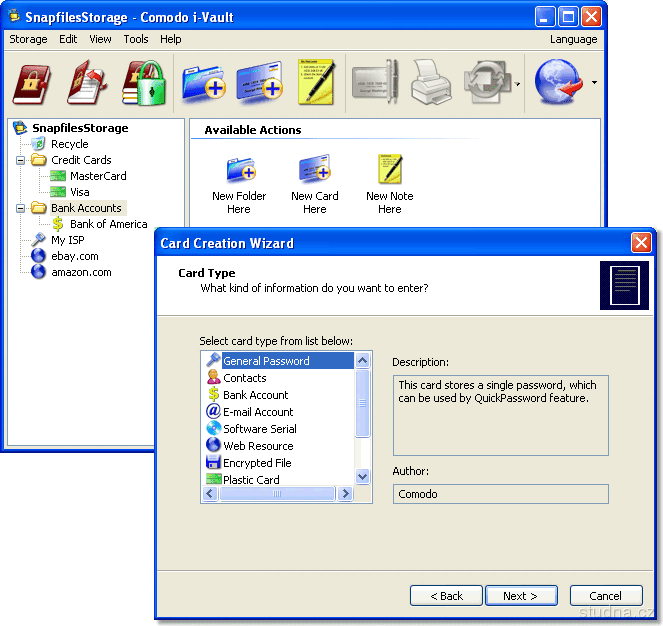Cancel the Card Creation Wizard
Image resolution: width=663 pixels, height=626 pixels.
(x=605, y=596)
